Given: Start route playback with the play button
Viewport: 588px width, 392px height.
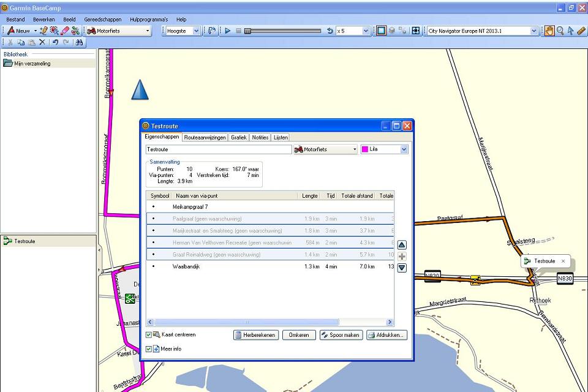Looking at the screenshot, I should click(x=228, y=31).
